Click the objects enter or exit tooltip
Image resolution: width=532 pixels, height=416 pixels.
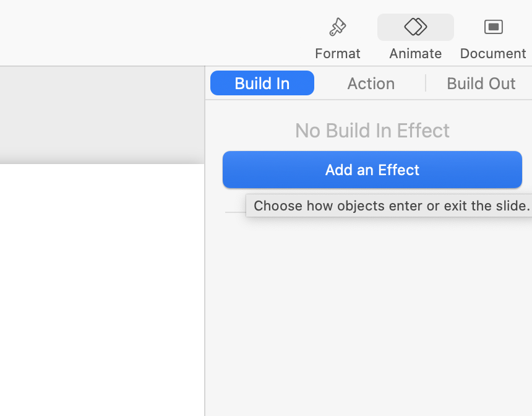tap(390, 206)
